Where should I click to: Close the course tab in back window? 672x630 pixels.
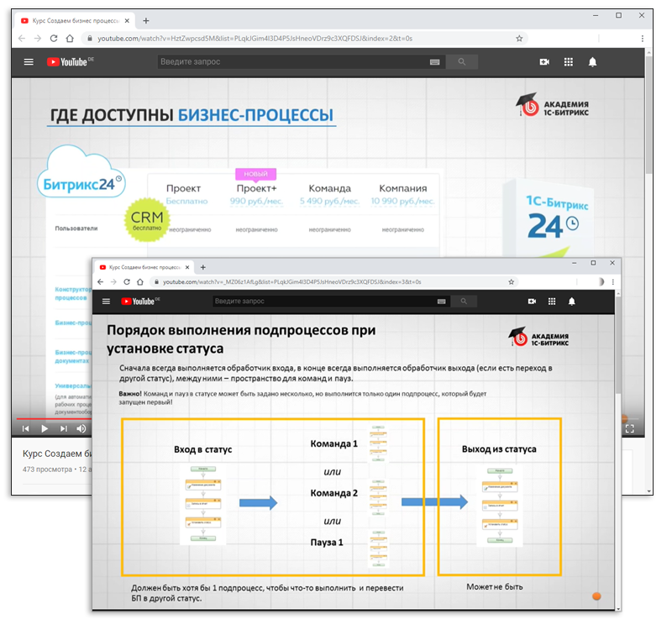pyautogui.click(x=127, y=20)
